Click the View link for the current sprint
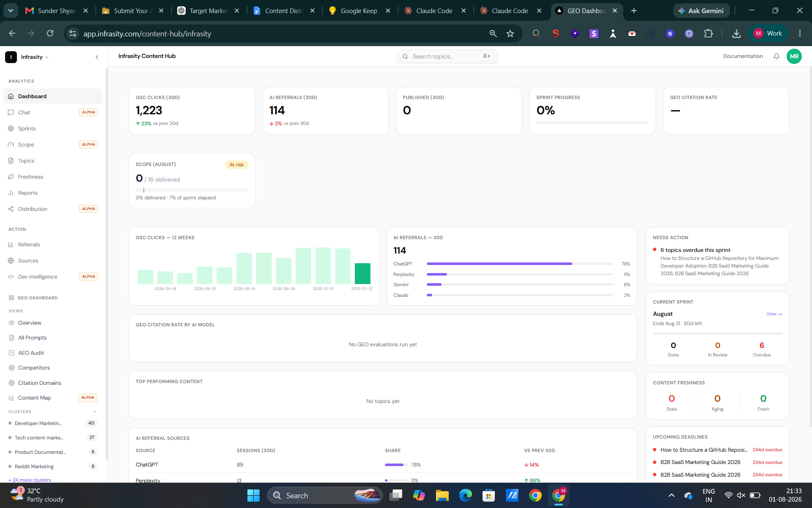 click(x=774, y=314)
